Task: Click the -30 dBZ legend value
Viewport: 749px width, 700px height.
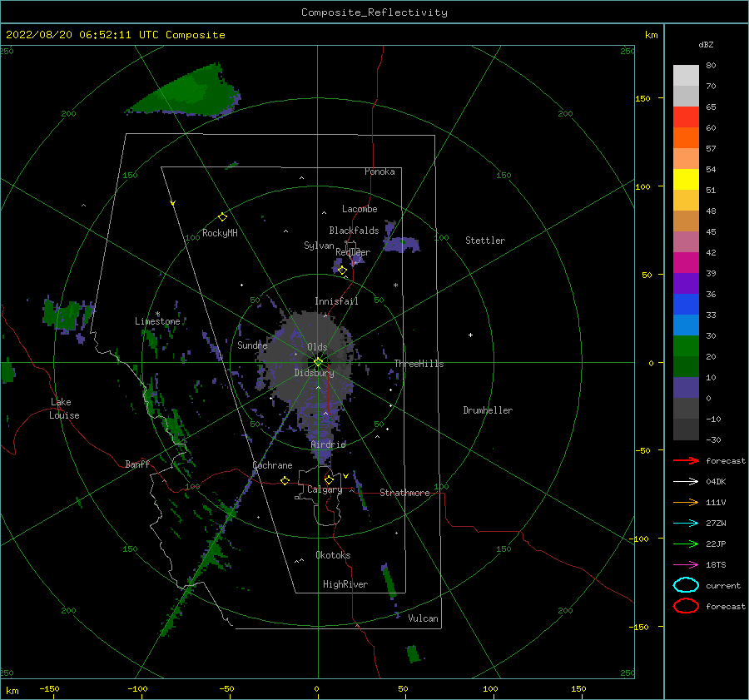Action: [x=713, y=439]
